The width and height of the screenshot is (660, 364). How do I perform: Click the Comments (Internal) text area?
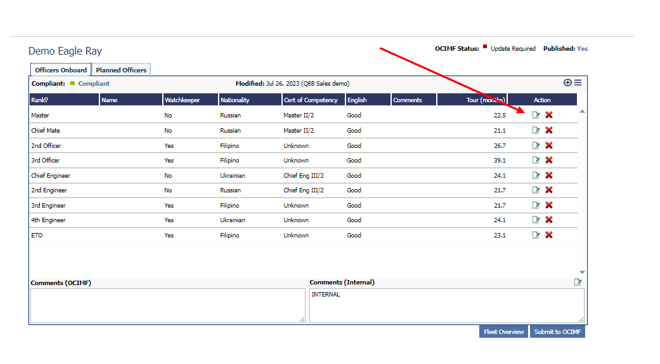point(447,306)
